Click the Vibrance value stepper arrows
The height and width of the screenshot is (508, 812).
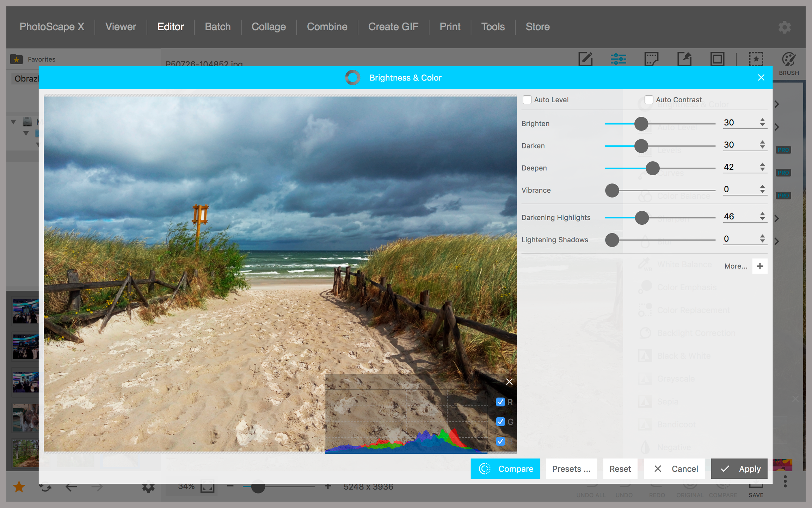pyautogui.click(x=762, y=189)
